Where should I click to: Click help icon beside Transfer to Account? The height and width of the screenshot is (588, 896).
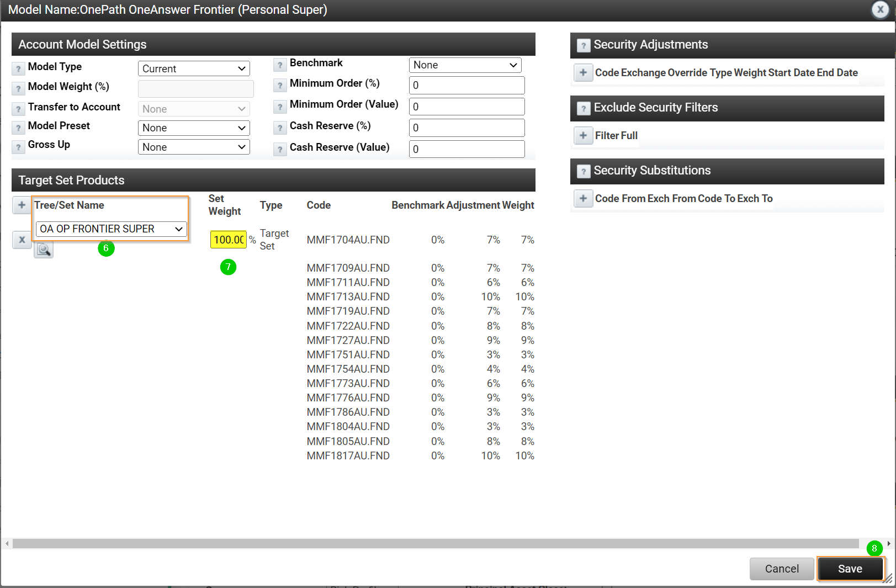(x=18, y=109)
